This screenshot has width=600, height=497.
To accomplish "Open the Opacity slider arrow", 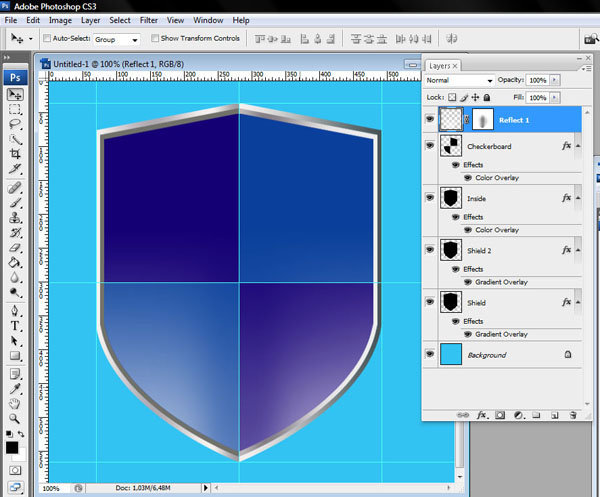I will 554,80.
